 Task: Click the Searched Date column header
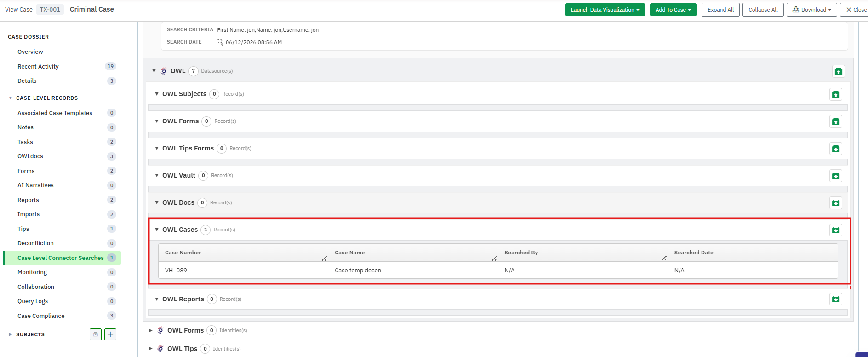tap(753, 253)
